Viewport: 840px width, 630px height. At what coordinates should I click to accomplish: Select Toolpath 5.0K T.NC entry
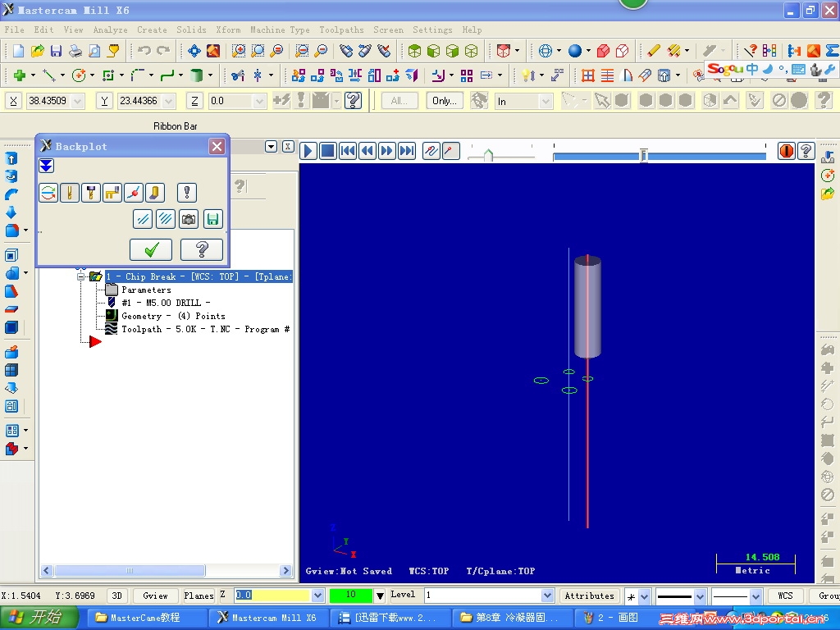pyautogui.click(x=206, y=329)
